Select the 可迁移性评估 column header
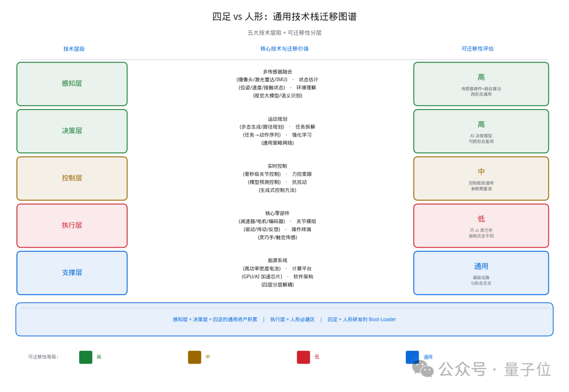 [x=477, y=48]
